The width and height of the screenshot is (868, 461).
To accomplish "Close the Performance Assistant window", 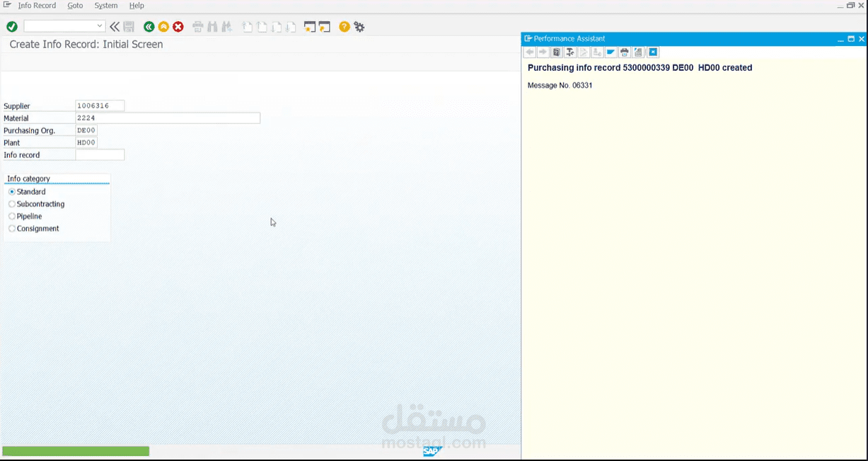I will coord(862,39).
